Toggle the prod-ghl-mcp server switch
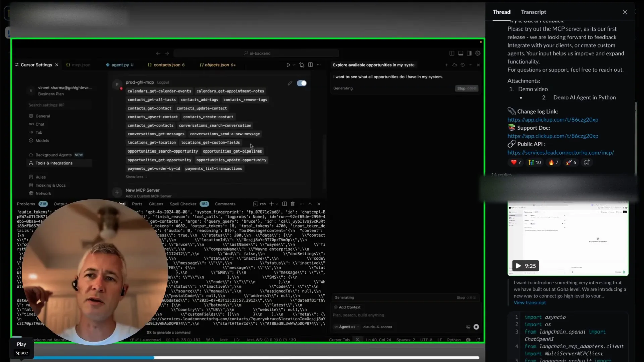 [x=302, y=83]
